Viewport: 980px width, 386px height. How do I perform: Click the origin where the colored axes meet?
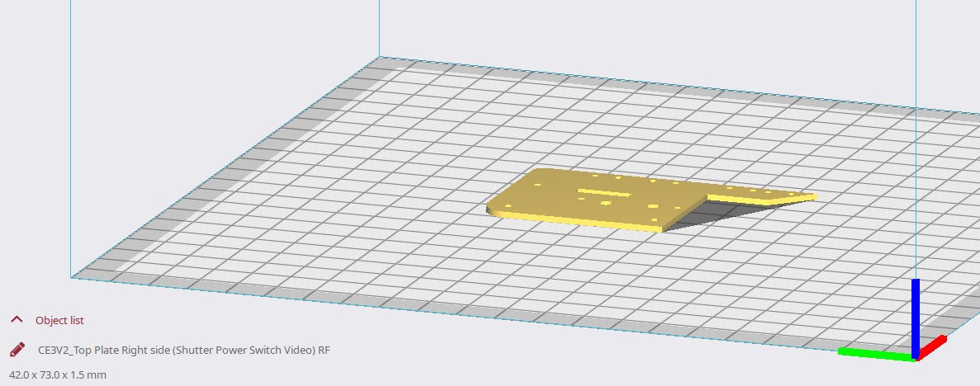click(915, 357)
